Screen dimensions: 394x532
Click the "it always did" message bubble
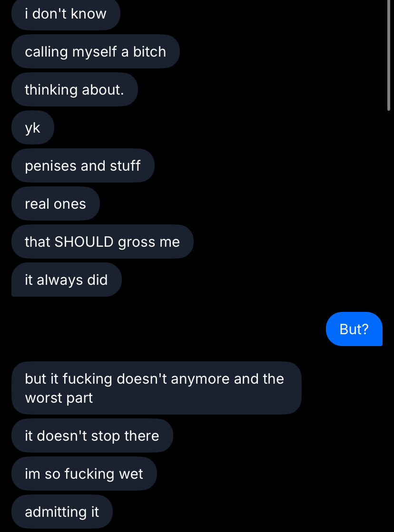tap(66, 280)
